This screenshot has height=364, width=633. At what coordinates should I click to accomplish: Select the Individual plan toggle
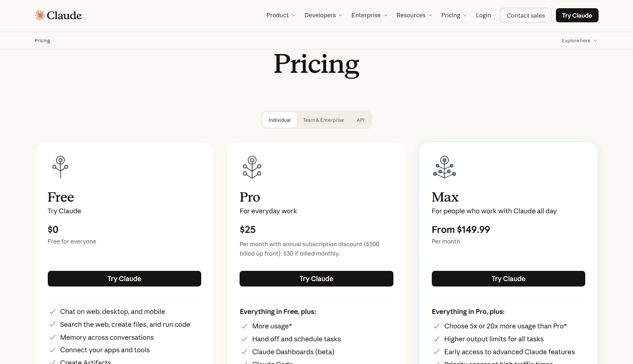pos(280,120)
